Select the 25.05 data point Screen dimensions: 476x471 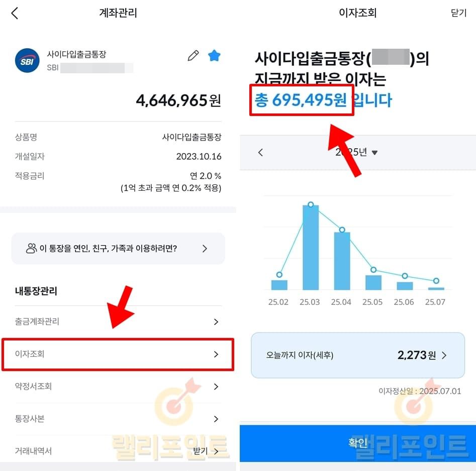[373, 270]
